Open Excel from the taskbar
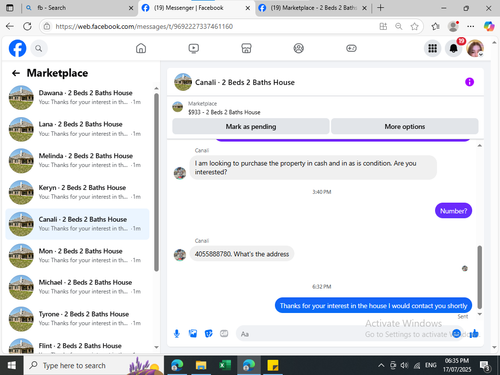This screenshot has width=500, height=375. point(225,365)
